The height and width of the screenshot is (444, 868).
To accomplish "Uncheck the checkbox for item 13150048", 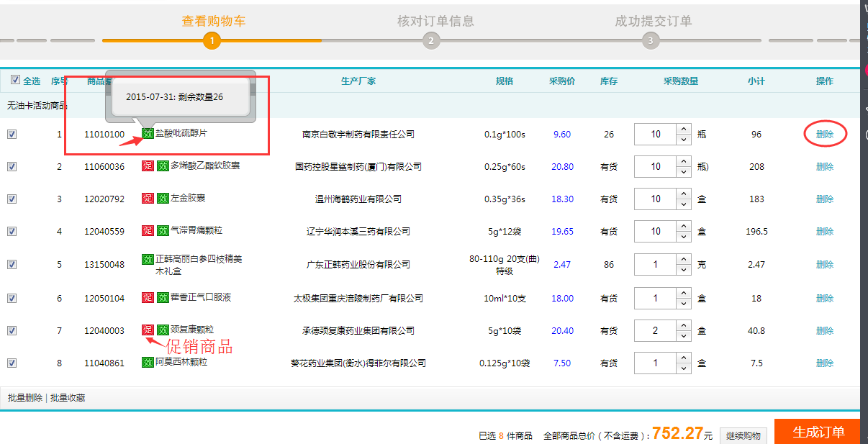I will [x=12, y=264].
